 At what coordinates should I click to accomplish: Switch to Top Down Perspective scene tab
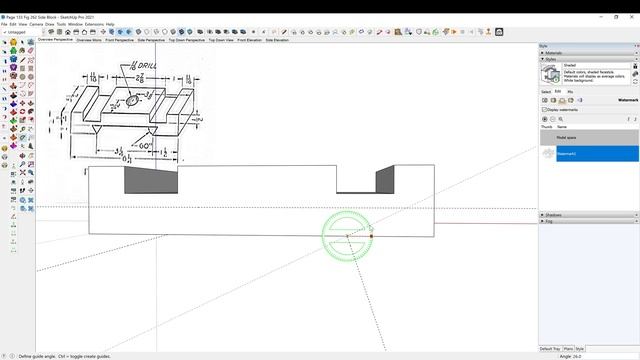[187, 40]
